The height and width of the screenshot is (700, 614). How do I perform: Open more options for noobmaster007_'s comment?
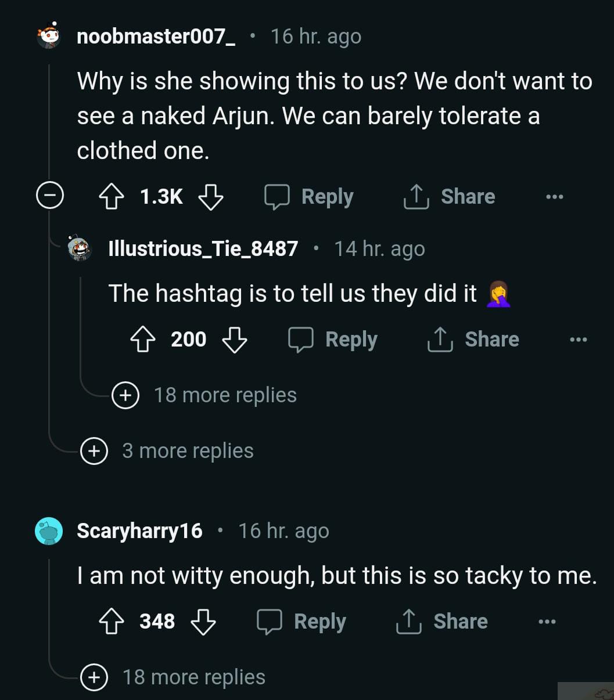(x=554, y=197)
